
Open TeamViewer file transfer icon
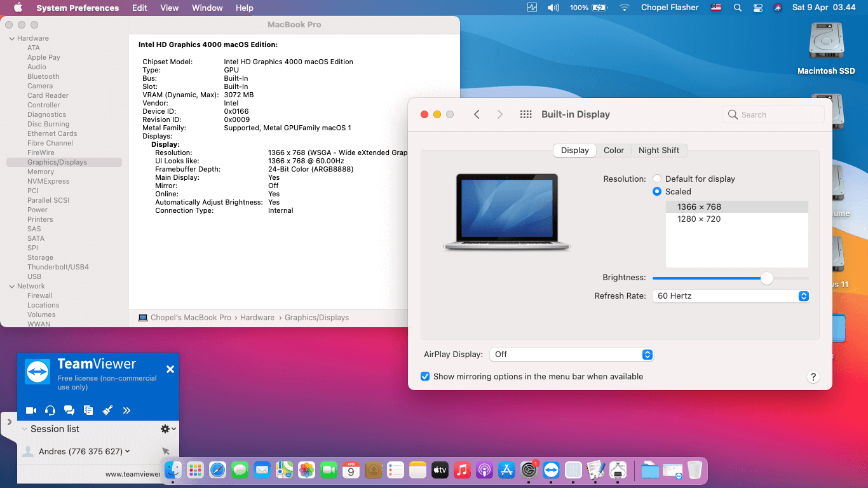click(x=88, y=410)
